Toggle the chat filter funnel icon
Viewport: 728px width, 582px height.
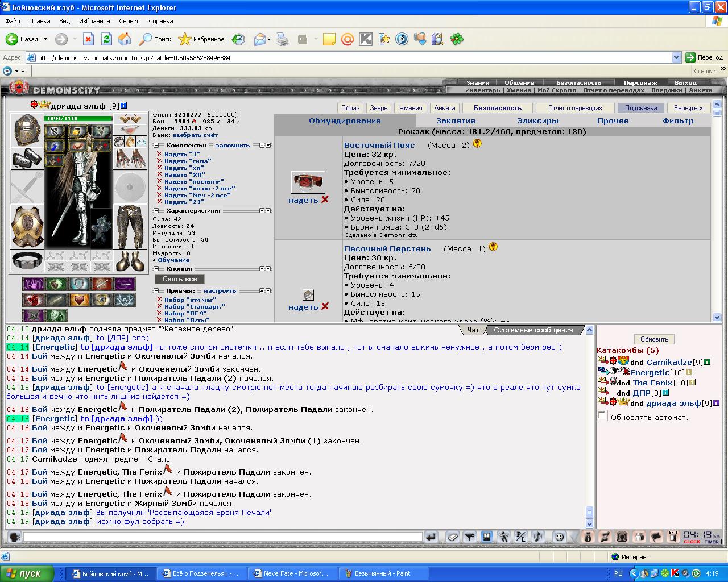pyautogui.click(x=470, y=537)
